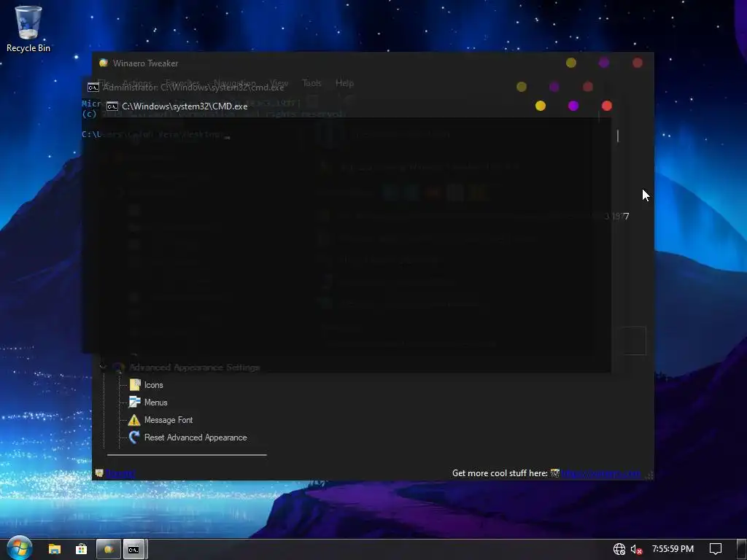
Task: Open the Message Font warning-icon item
Action: pos(134,420)
